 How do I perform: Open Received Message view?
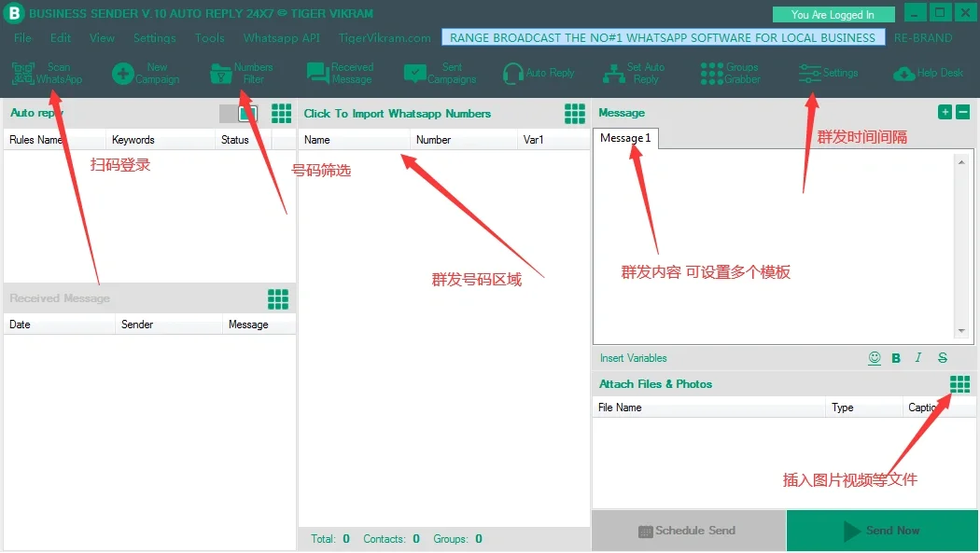click(341, 73)
